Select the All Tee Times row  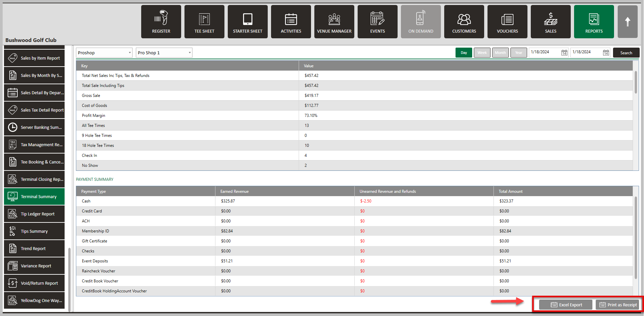coord(354,126)
